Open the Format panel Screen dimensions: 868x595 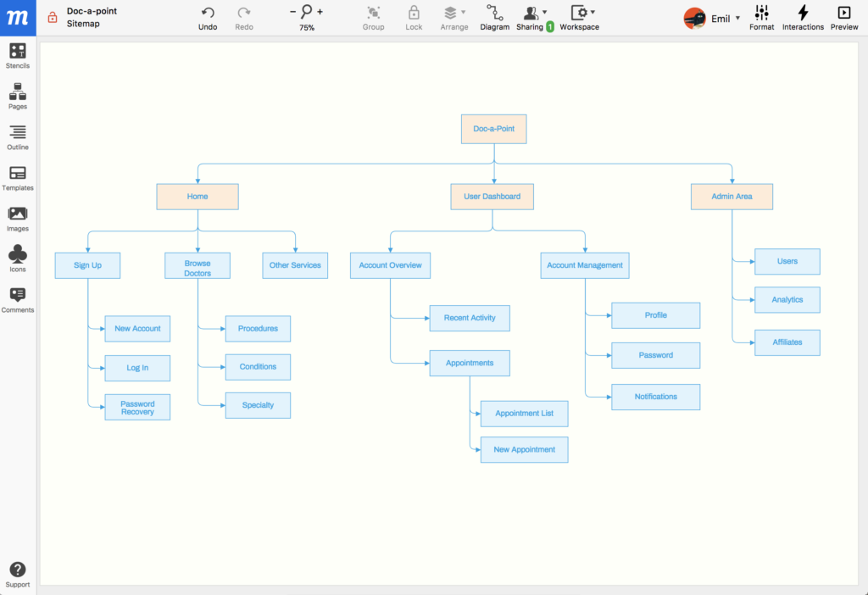click(761, 18)
